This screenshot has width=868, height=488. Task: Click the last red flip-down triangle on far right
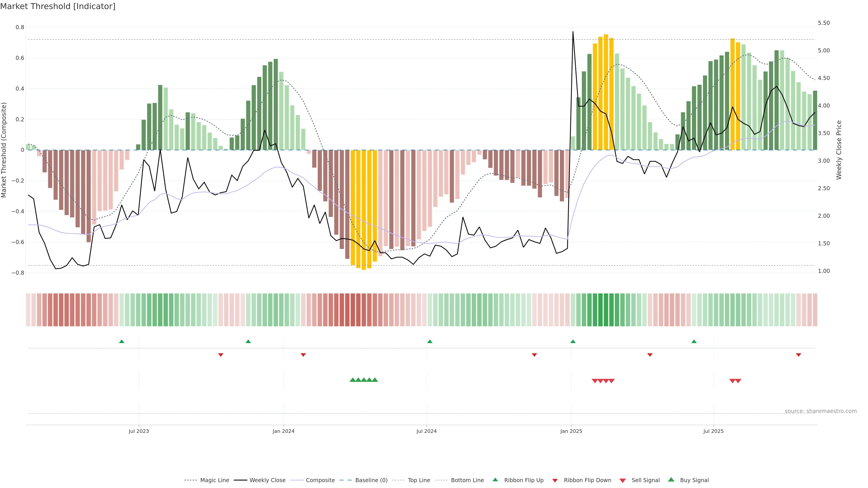click(x=799, y=355)
